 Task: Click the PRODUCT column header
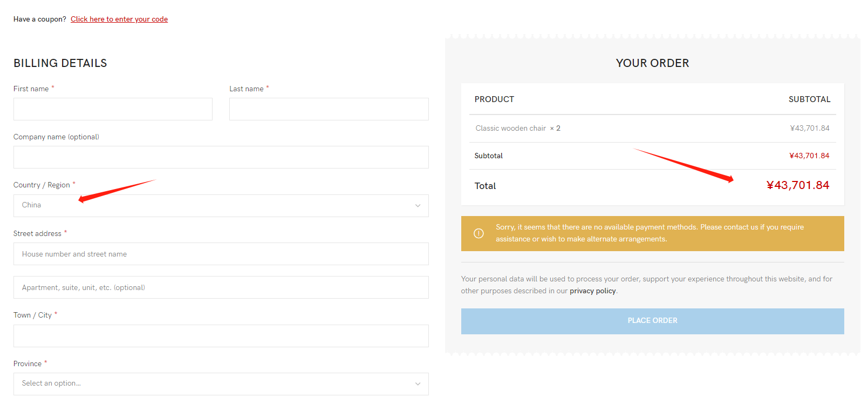pos(494,99)
